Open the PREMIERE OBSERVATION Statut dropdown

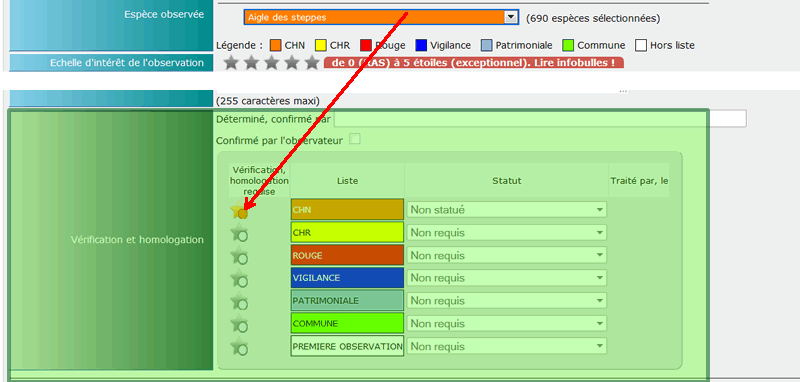pyautogui.click(x=507, y=346)
